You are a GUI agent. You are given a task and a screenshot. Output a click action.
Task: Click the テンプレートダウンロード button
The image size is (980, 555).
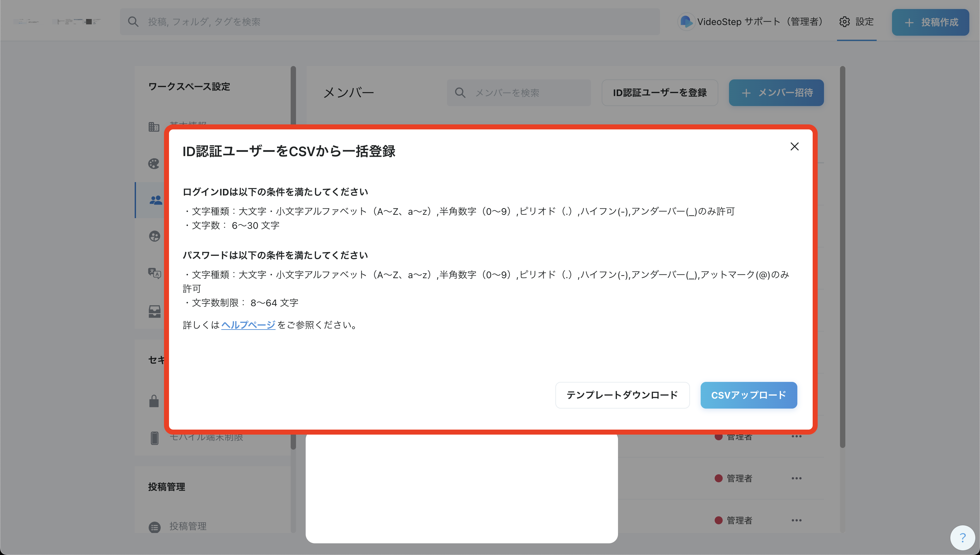tap(622, 395)
